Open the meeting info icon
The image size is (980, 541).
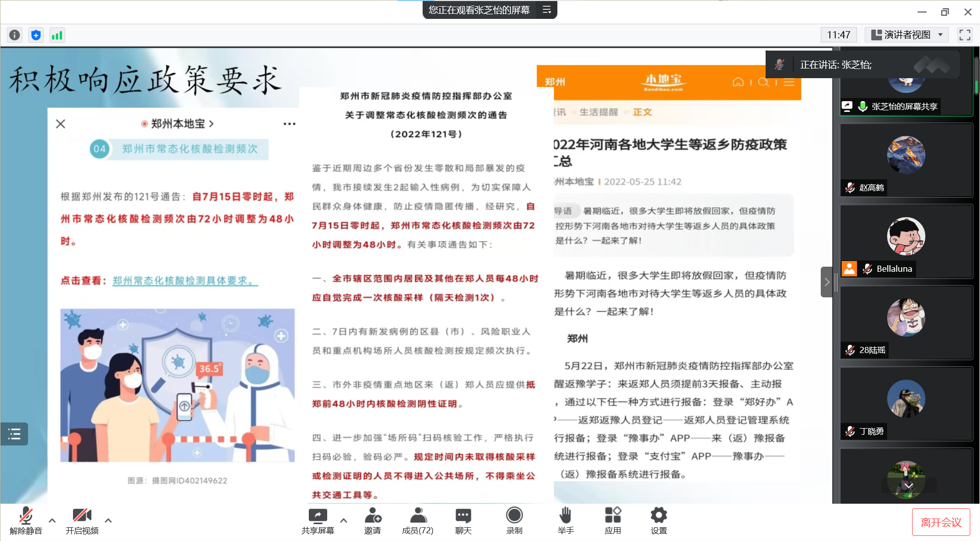15,35
